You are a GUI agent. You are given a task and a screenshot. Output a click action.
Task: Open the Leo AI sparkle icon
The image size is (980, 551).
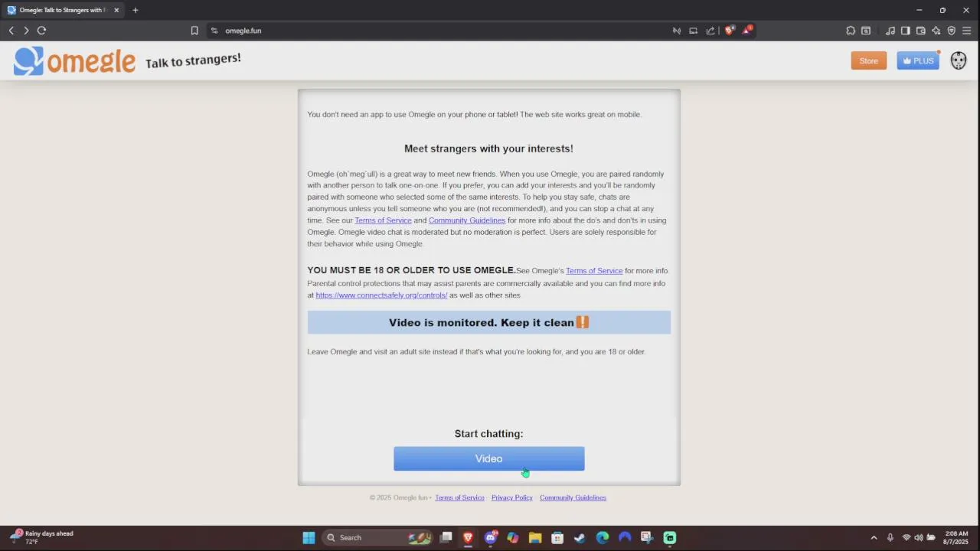pos(936,31)
